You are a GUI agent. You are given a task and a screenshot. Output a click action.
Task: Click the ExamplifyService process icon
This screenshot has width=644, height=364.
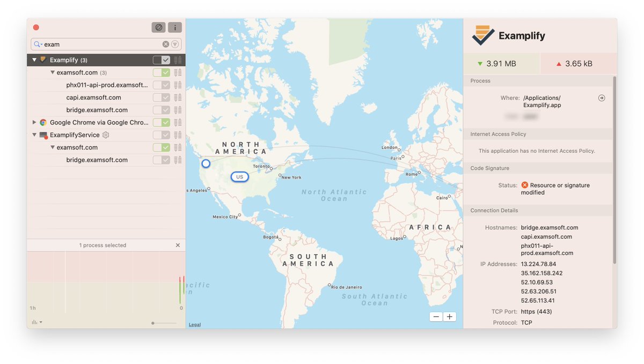click(43, 135)
